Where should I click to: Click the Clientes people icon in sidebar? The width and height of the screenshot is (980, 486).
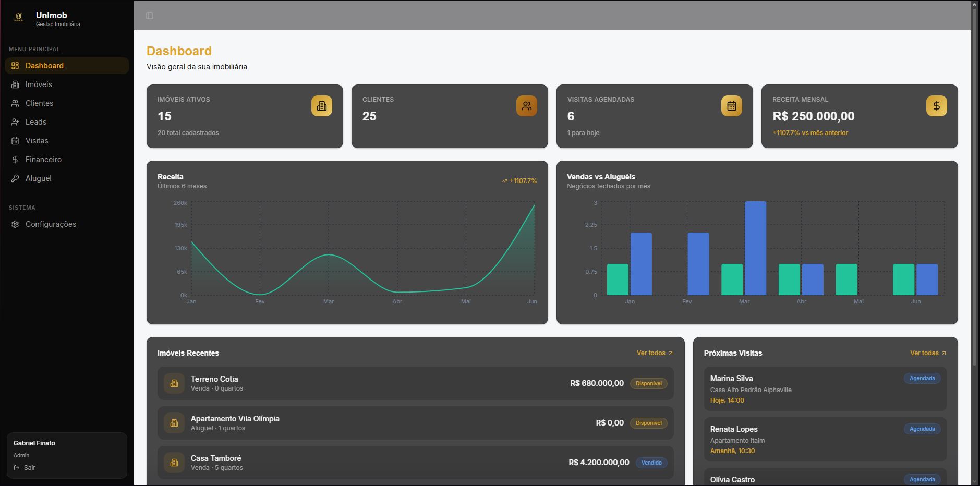(x=15, y=103)
